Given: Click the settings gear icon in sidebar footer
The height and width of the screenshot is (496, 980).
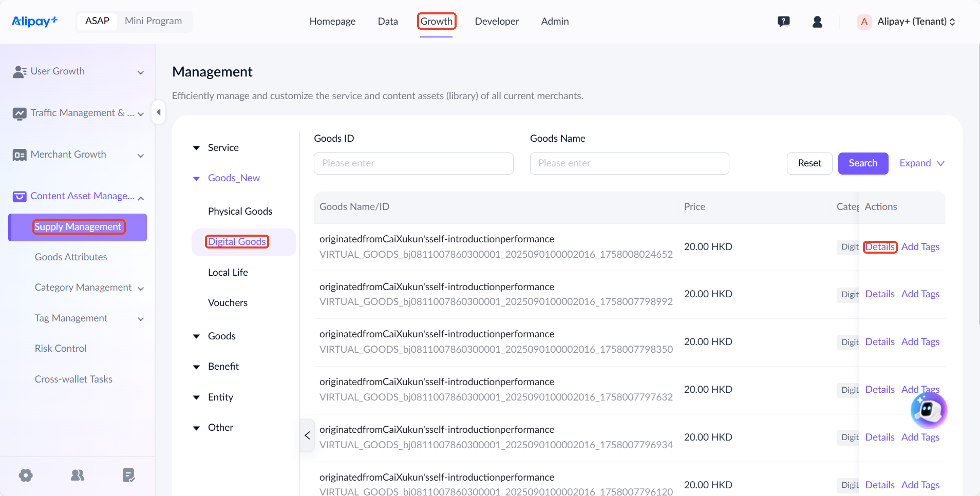Looking at the screenshot, I should [x=26, y=475].
